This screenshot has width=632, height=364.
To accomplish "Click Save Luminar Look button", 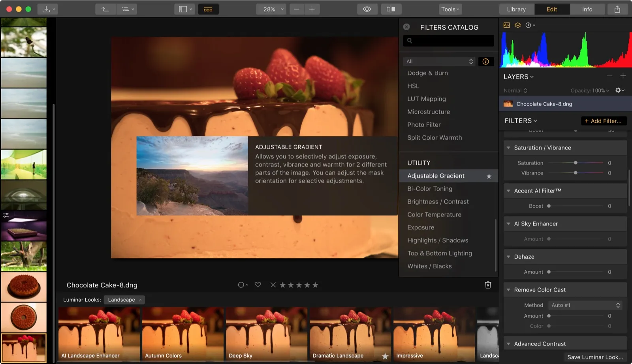I will tap(595, 357).
